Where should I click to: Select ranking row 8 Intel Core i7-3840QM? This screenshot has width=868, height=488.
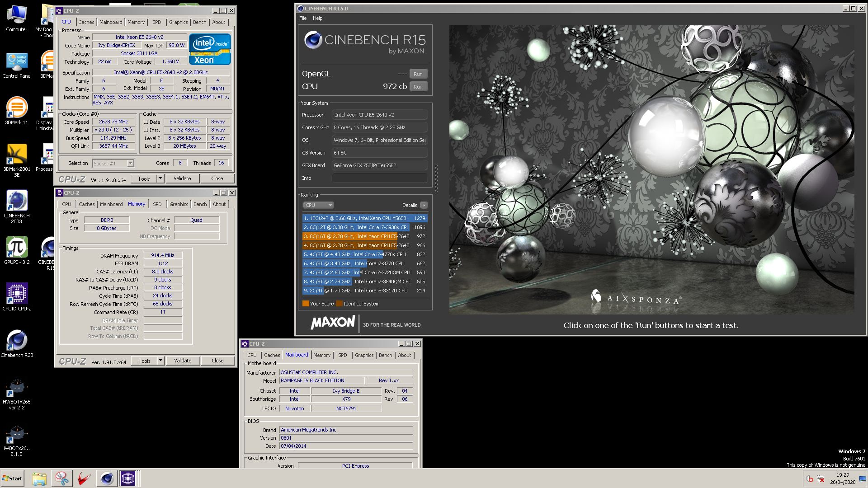[x=364, y=282]
